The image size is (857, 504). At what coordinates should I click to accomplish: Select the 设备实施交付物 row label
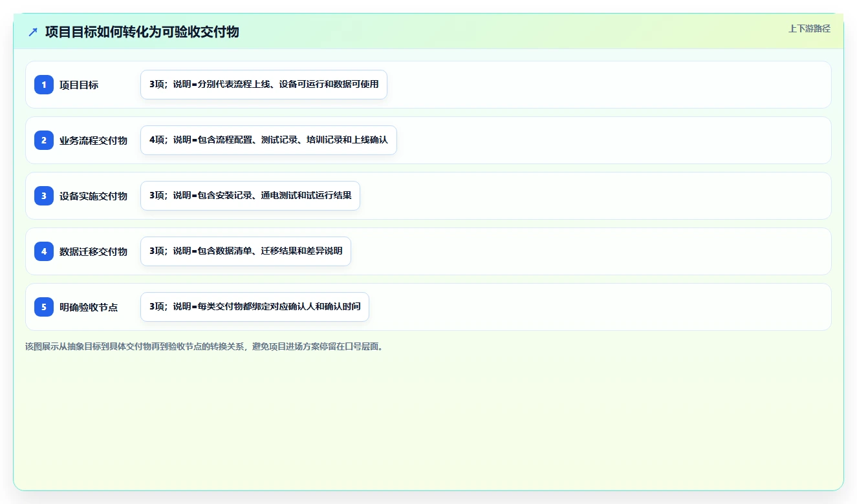click(93, 196)
